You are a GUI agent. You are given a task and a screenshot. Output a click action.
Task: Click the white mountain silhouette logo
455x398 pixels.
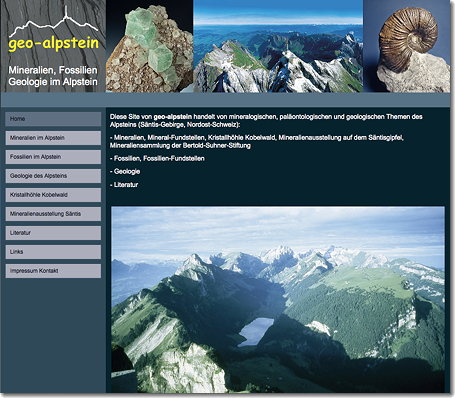[53, 22]
